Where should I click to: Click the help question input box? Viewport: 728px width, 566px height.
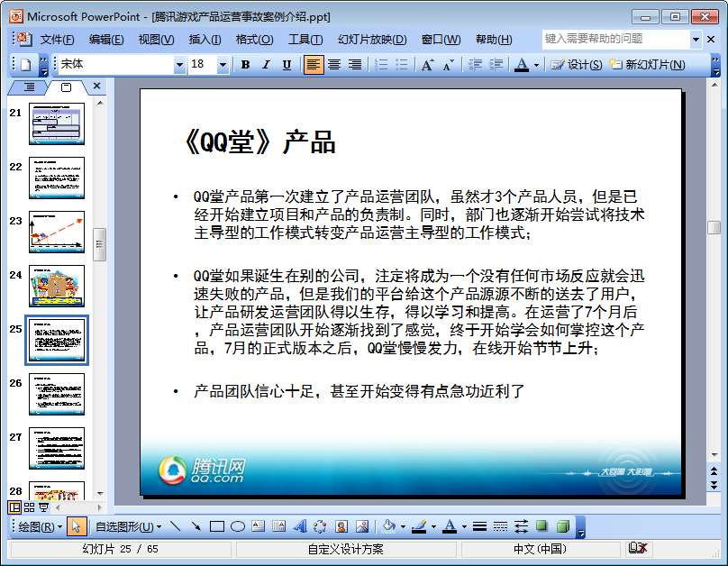click(x=615, y=39)
